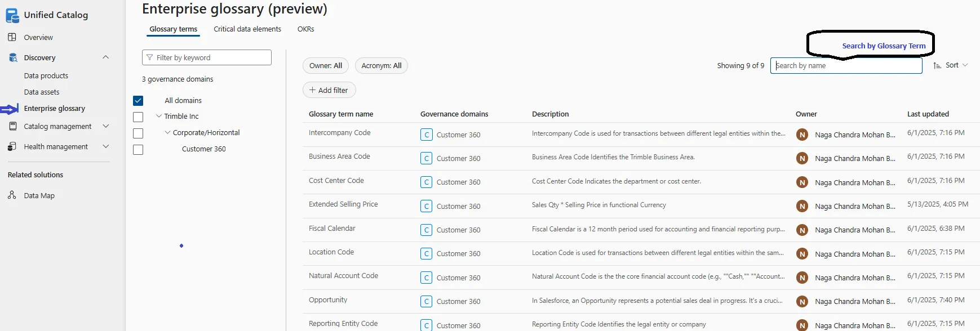The image size is (980, 331).
Task: Open the Sort dropdown
Action: [951, 65]
